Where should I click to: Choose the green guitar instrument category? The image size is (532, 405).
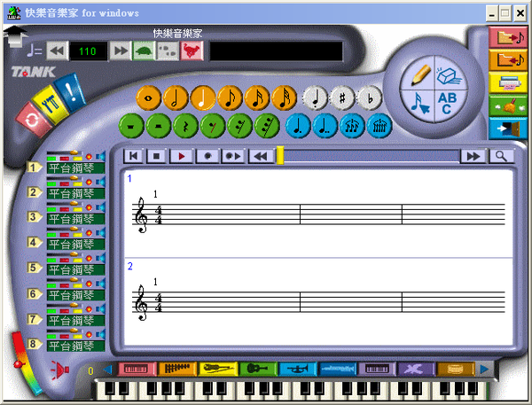(x=258, y=369)
